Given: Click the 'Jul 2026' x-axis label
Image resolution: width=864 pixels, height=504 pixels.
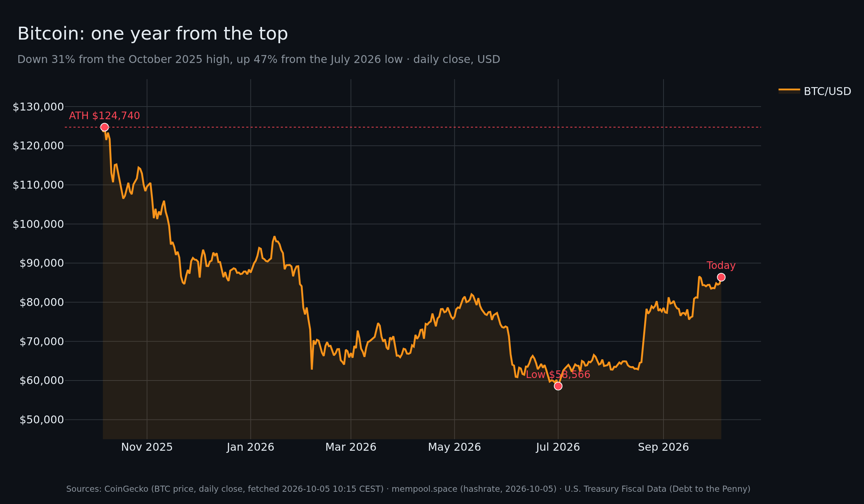Looking at the screenshot, I should (558, 447).
